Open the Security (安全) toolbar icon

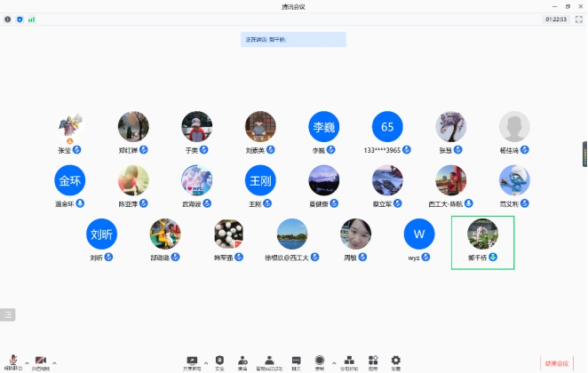pos(219,361)
